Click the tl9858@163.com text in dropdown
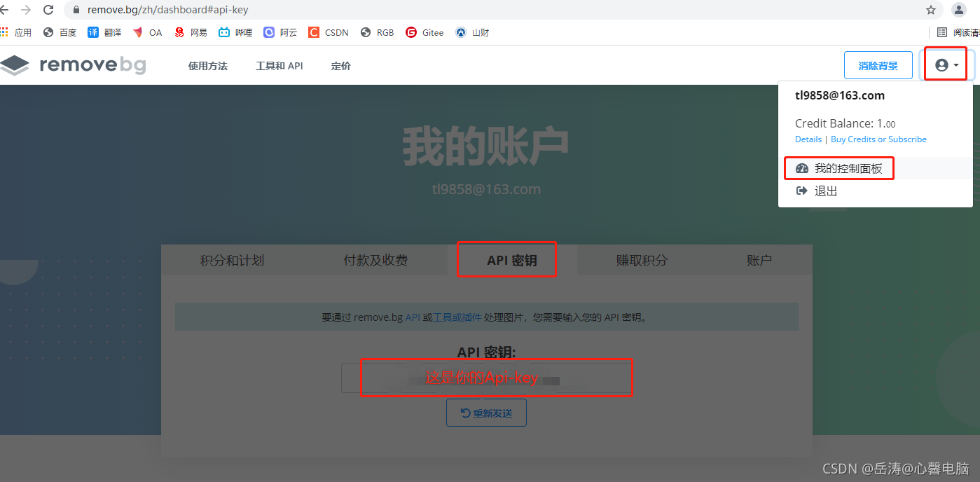The width and height of the screenshot is (980, 482). pos(840,96)
